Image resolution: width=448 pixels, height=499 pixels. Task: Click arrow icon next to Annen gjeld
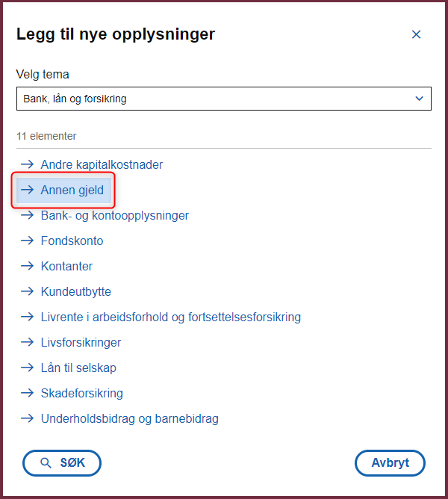tap(28, 190)
